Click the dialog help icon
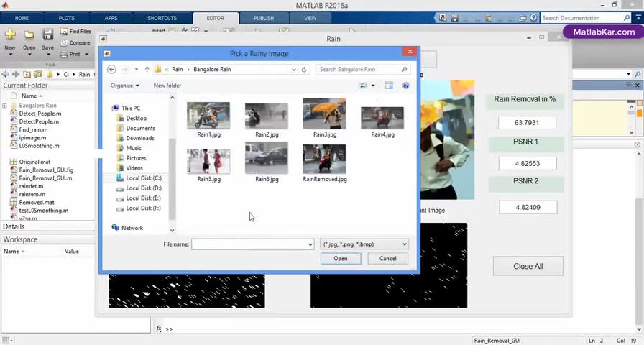This screenshot has height=345, width=644. click(406, 86)
